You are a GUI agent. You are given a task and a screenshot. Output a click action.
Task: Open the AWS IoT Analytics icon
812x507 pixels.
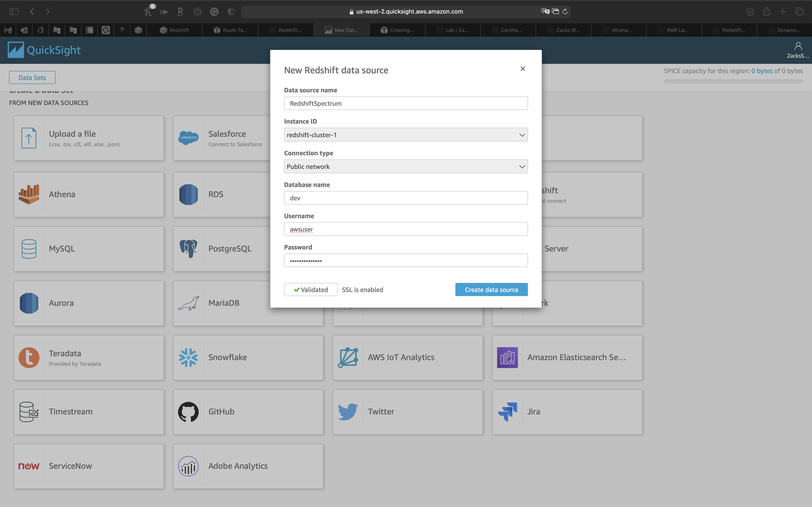348,357
